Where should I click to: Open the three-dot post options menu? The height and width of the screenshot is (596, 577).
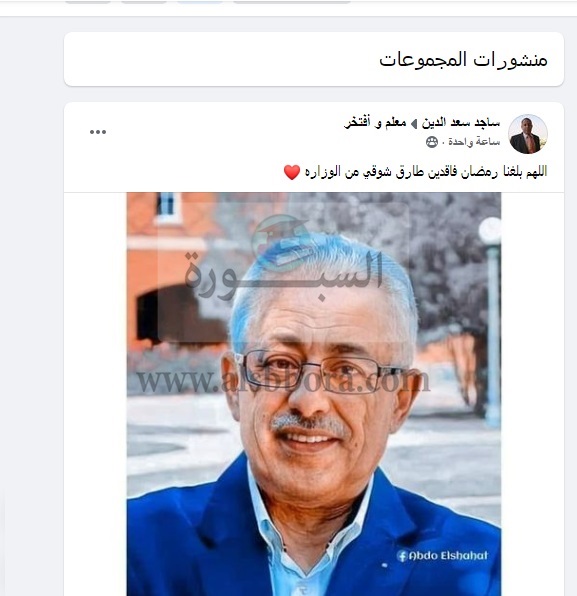click(x=98, y=132)
